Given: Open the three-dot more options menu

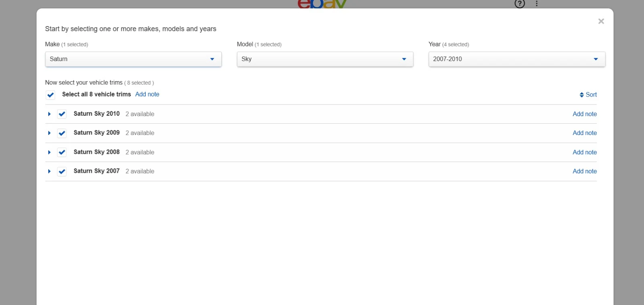Looking at the screenshot, I should (537, 4).
